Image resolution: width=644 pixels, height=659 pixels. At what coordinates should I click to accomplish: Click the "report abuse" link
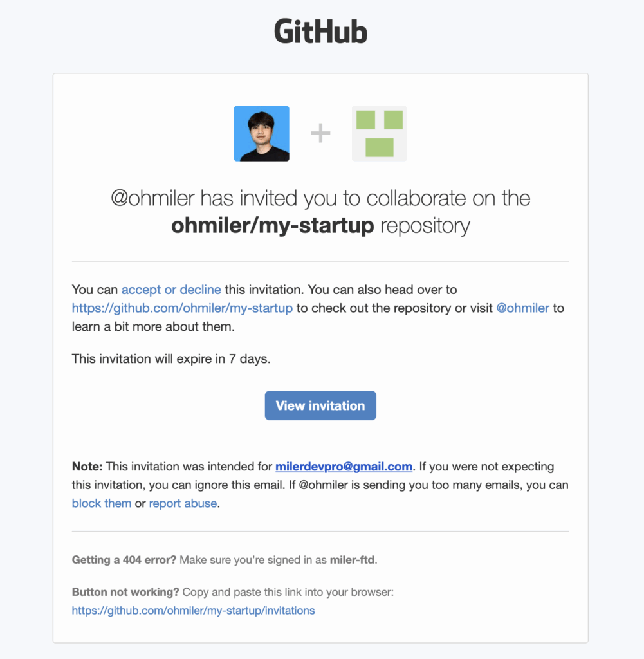[183, 503]
